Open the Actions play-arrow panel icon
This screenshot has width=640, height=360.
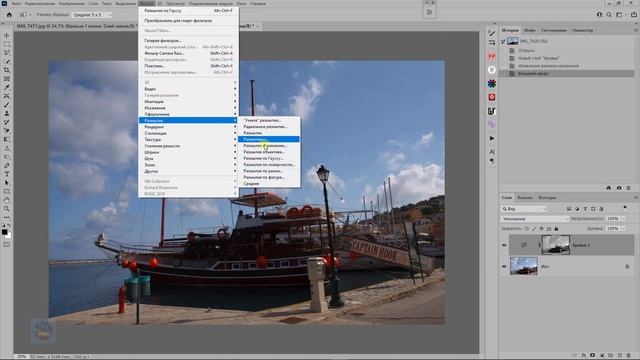pos(492,138)
